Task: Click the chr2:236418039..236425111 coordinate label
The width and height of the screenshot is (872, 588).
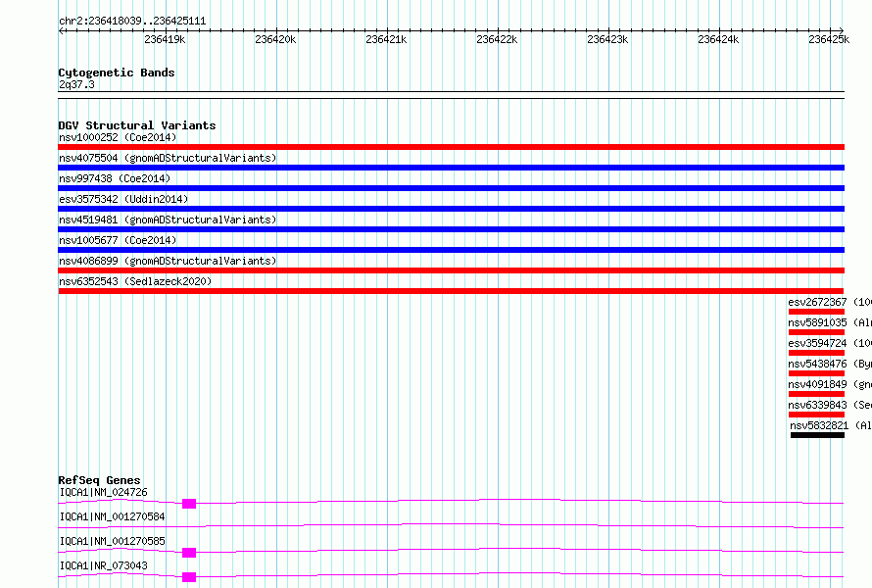Action: click(132, 22)
